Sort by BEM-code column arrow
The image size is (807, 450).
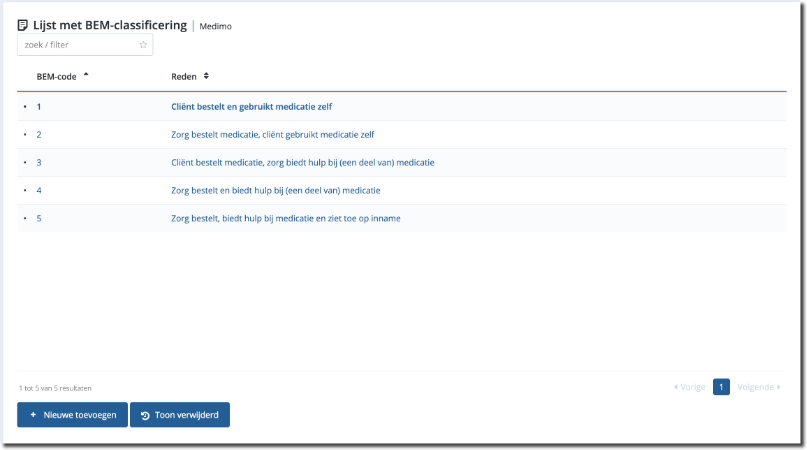[86, 75]
